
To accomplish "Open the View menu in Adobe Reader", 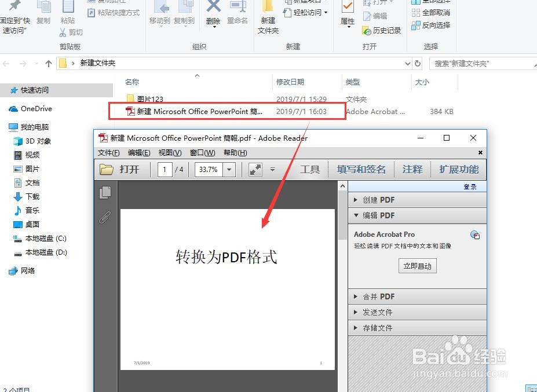I will (x=170, y=153).
